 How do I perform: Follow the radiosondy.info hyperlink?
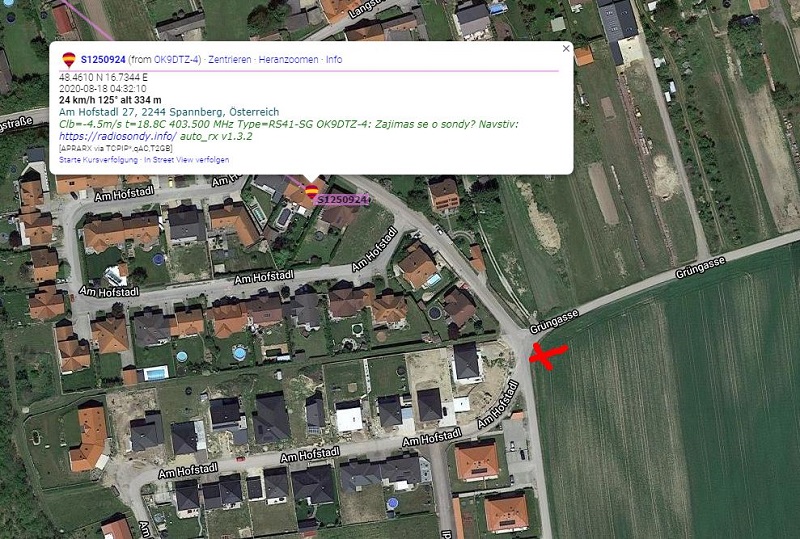pyautogui.click(x=118, y=136)
